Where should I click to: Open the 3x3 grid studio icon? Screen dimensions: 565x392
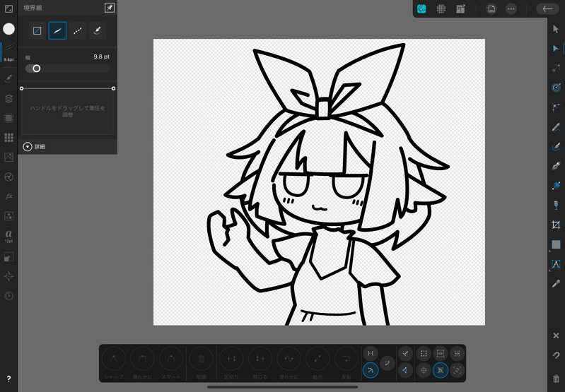8,137
